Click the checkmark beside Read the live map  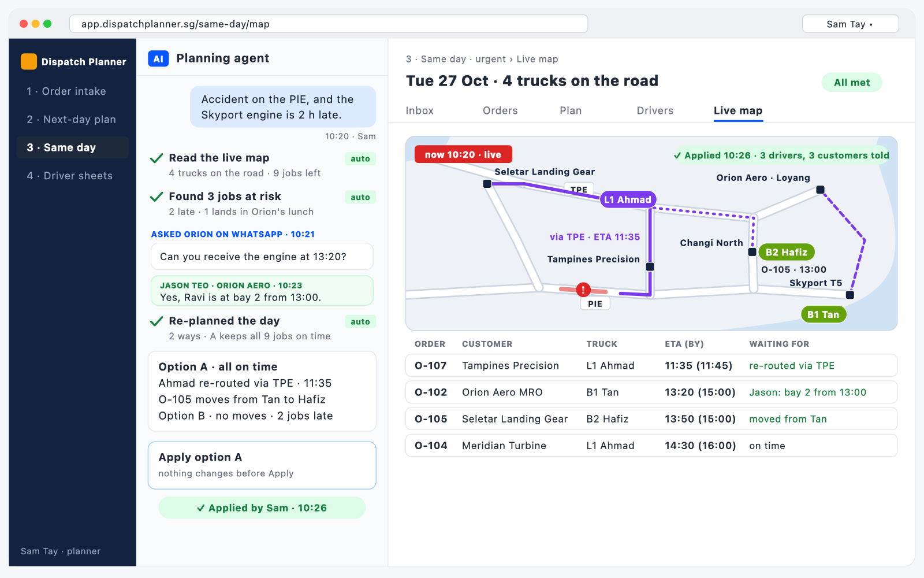(x=156, y=158)
